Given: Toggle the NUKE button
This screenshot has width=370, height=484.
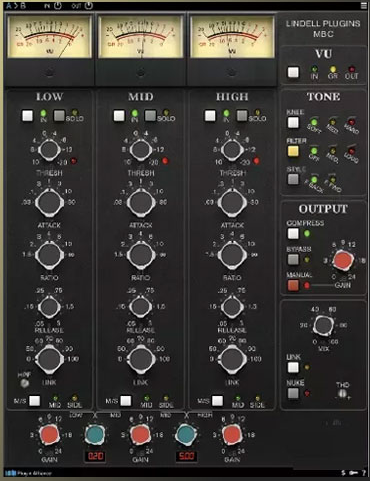Looking at the screenshot, I should tap(293, 393).
